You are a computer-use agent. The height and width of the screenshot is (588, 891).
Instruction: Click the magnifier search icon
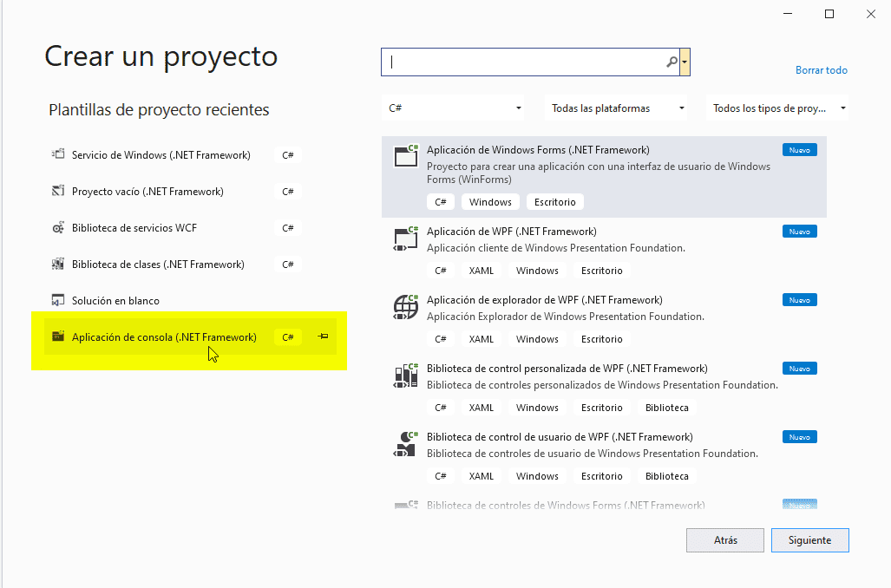672,62
